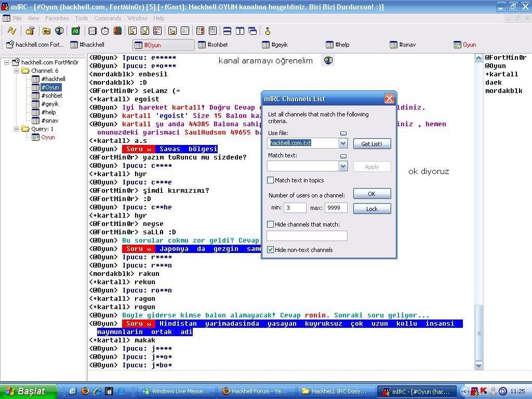Open the Notify List icon
The height and width of the screenshot is (399, 532).
[x=200, y=31]
